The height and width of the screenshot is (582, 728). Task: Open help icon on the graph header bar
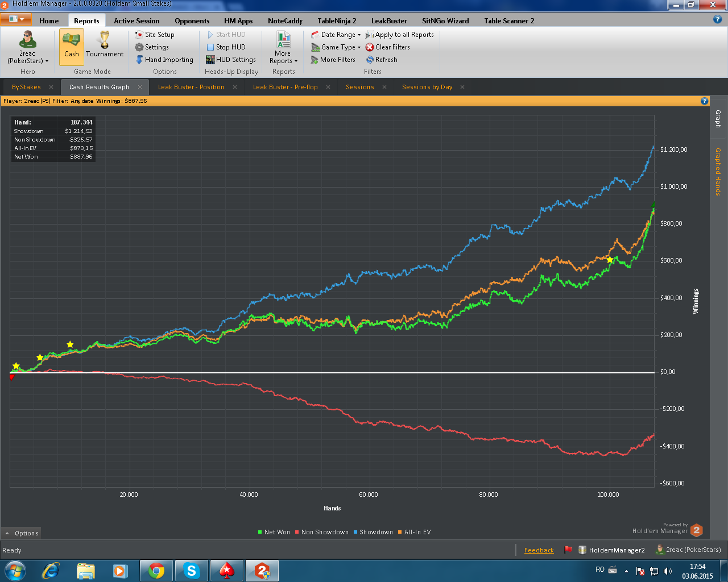coord(705,101)
